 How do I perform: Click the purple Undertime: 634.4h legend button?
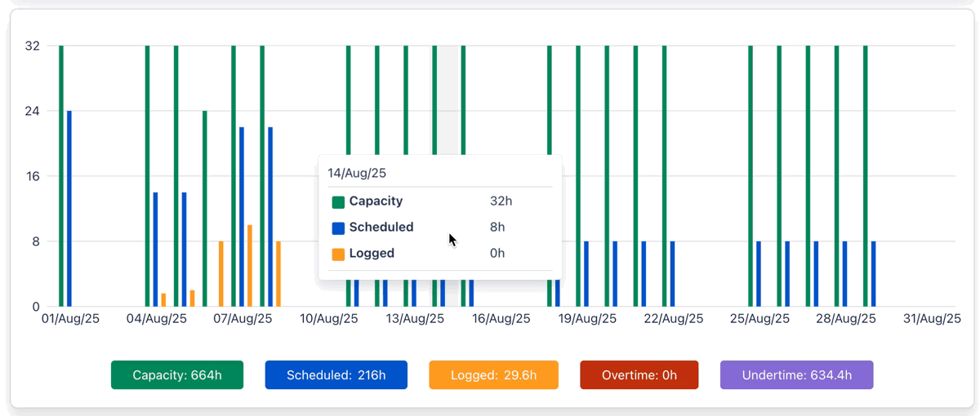(796, 375)
